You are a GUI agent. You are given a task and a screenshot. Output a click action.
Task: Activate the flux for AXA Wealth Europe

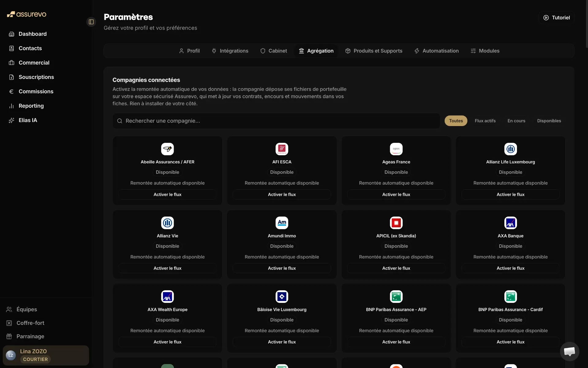168,342
